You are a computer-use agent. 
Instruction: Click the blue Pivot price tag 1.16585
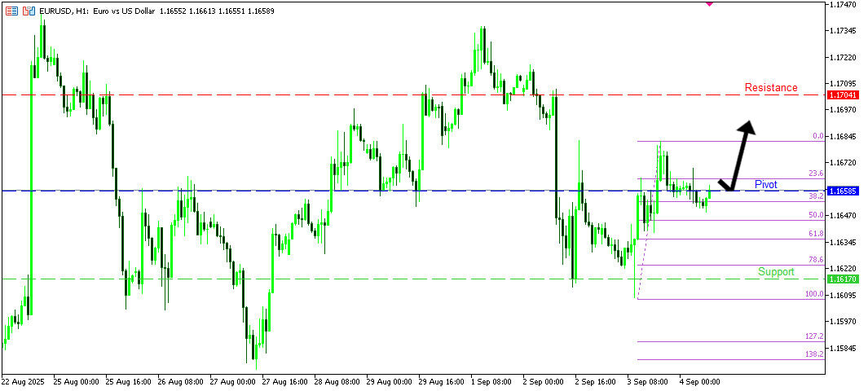843,191
